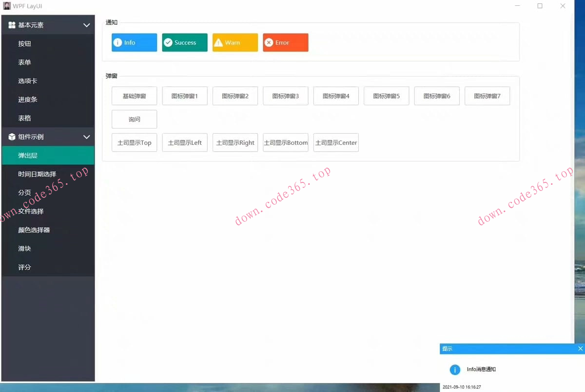Click the Info icon inside the toast notification

[x=455, y=370]
